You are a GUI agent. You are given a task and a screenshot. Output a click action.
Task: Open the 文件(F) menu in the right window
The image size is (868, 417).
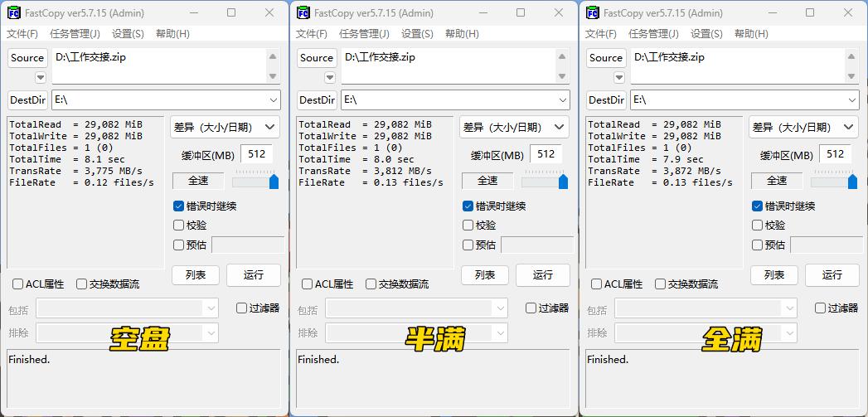600,34
